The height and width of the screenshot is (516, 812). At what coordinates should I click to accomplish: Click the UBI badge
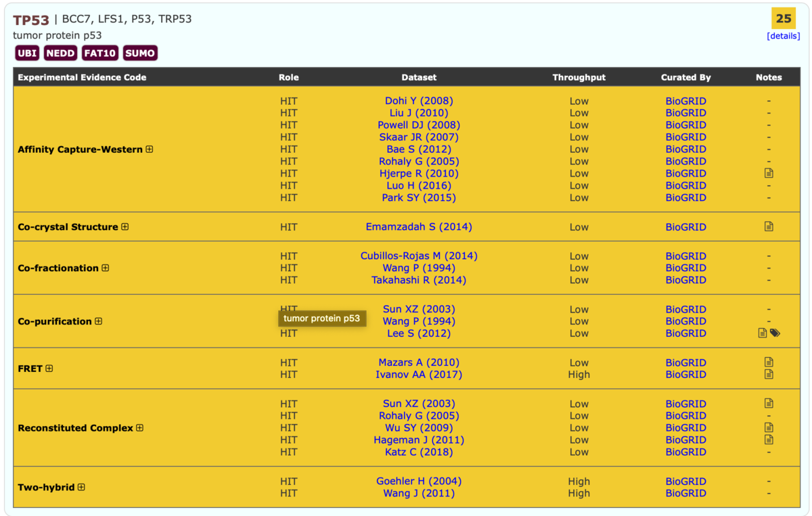point(27,53)
